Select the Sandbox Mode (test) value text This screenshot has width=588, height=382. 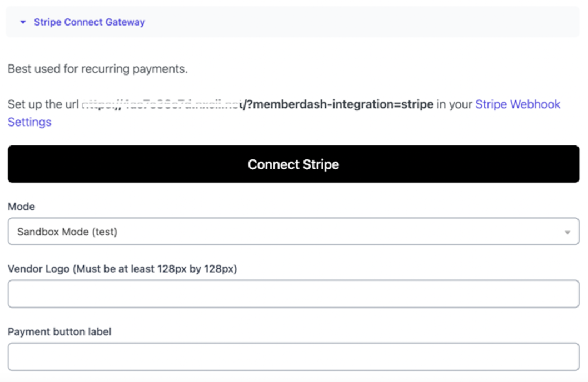[x=67, y=232]
